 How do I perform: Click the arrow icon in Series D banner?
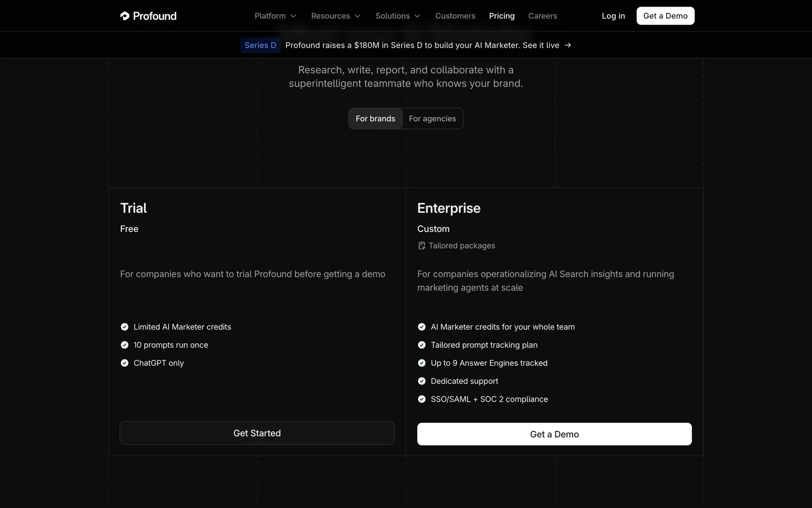568,45
